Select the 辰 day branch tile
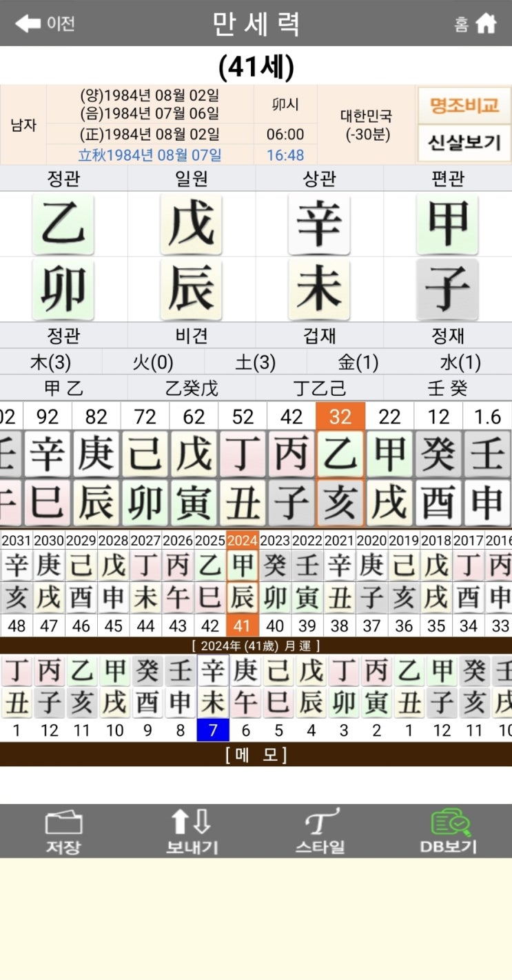Screen dimensions: 512x980 click(192, 290)
